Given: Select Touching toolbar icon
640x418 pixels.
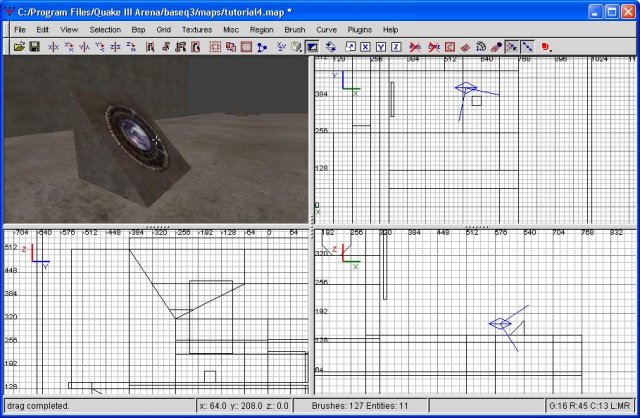Looking at the screenshot, I should tap(165, 47).
